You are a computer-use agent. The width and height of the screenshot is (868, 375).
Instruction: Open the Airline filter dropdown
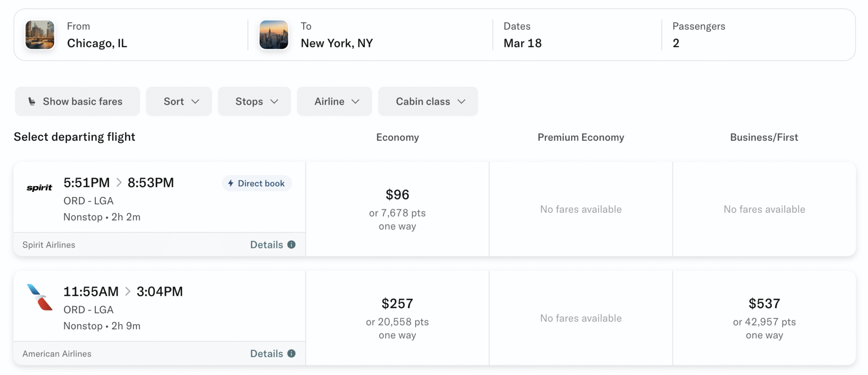coord(334,101)
